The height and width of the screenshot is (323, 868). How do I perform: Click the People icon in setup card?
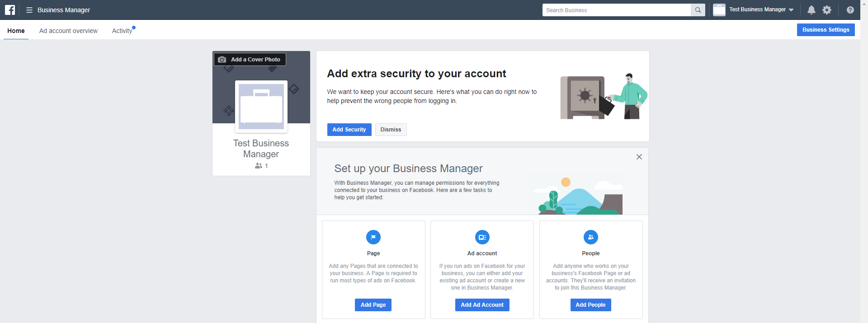coord(591,237)
